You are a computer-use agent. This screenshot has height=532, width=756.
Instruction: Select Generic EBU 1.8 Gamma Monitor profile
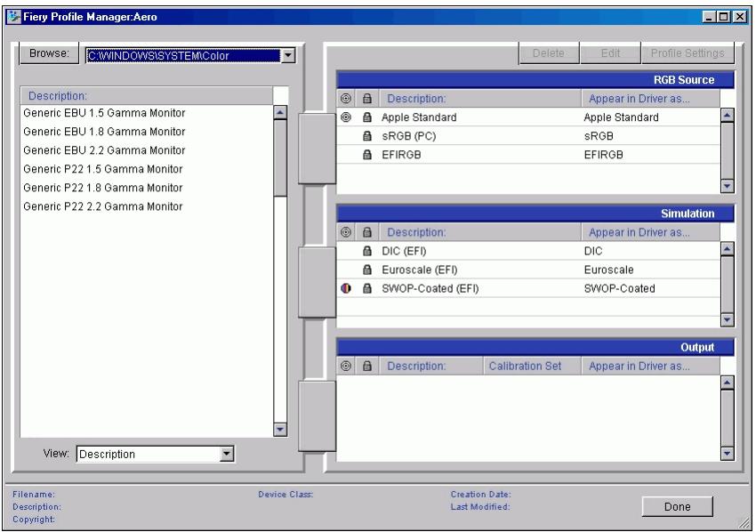tap(104, 132)
